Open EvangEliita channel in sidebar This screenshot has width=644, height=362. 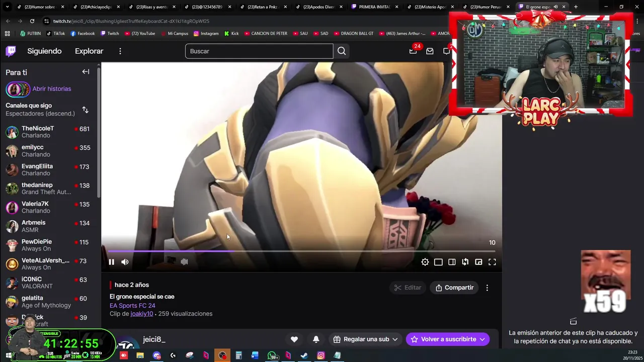point(48,169)
